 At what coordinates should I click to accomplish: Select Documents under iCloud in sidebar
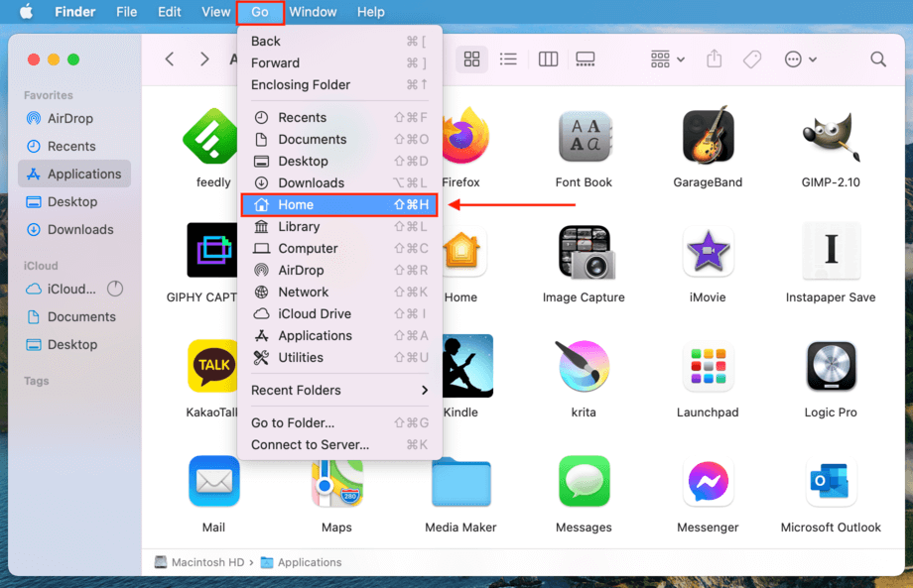[x=74, y=317]
